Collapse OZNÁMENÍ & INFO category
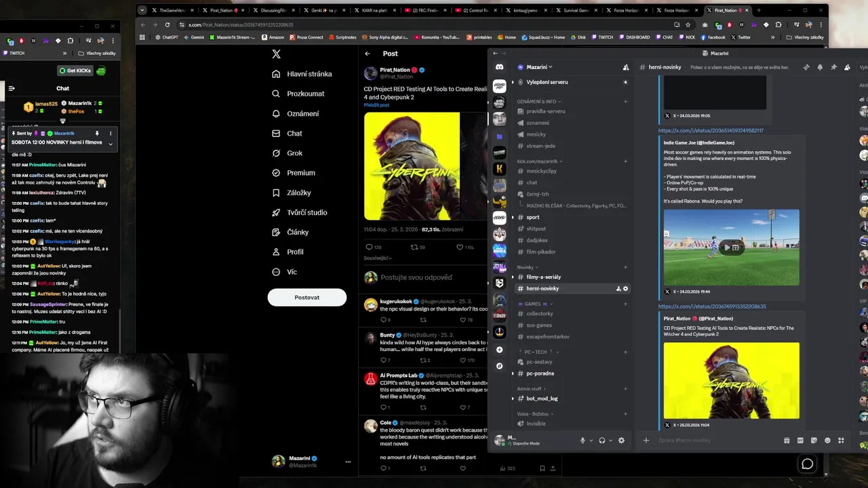This screenshot has height=488, width=868. coord(538,102)
